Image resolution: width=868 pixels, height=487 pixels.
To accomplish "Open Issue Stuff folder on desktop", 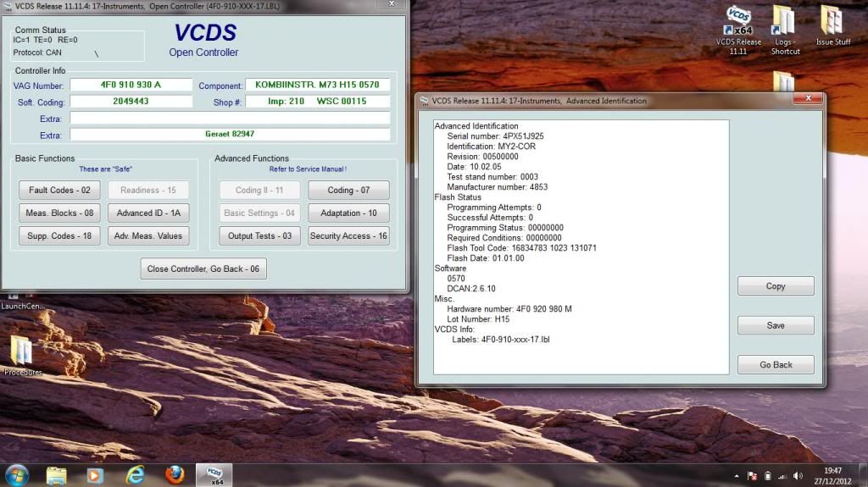I will coord(832,25).
